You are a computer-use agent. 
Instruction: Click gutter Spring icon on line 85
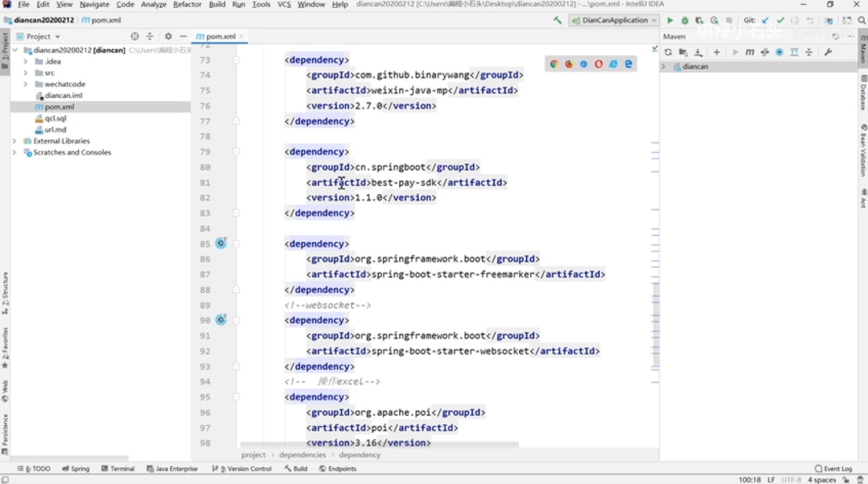[221, 243]
